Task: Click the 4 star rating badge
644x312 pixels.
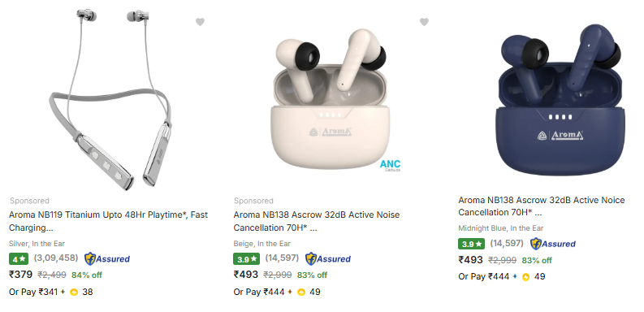Action: 19,259
